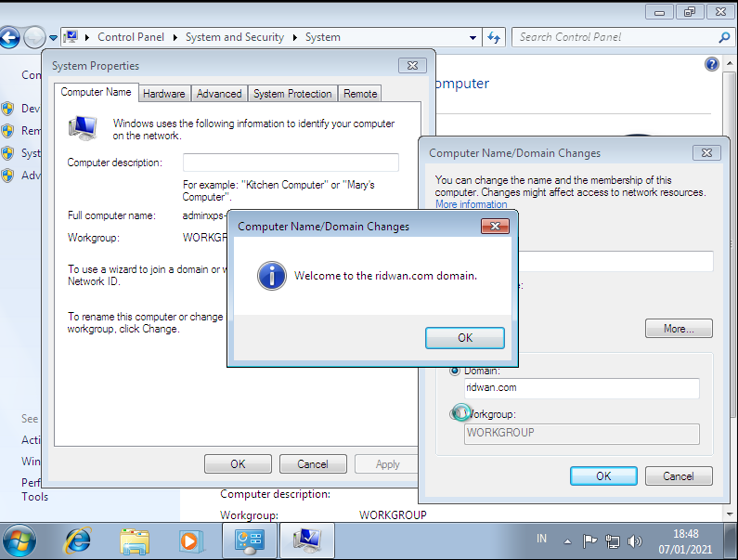Click the System Properties taskbar button
Viewport: 738px width, 560px height.
coord(307,540)
